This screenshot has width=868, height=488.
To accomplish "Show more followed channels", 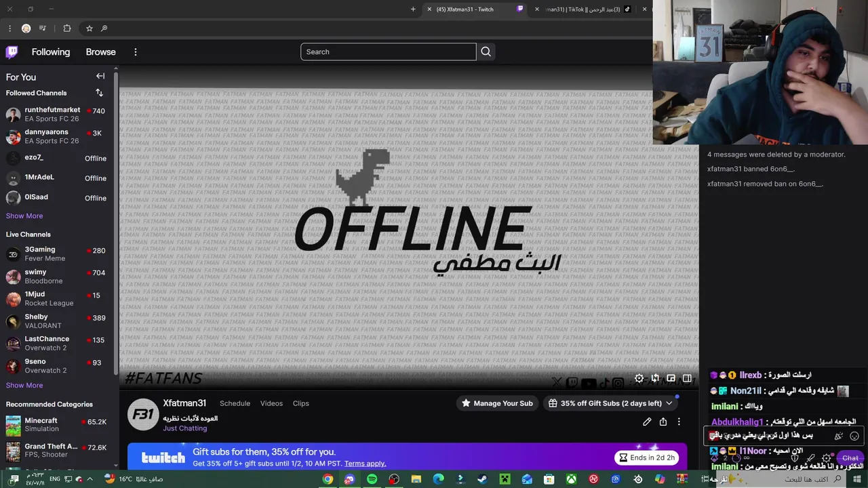I will 24,216.
